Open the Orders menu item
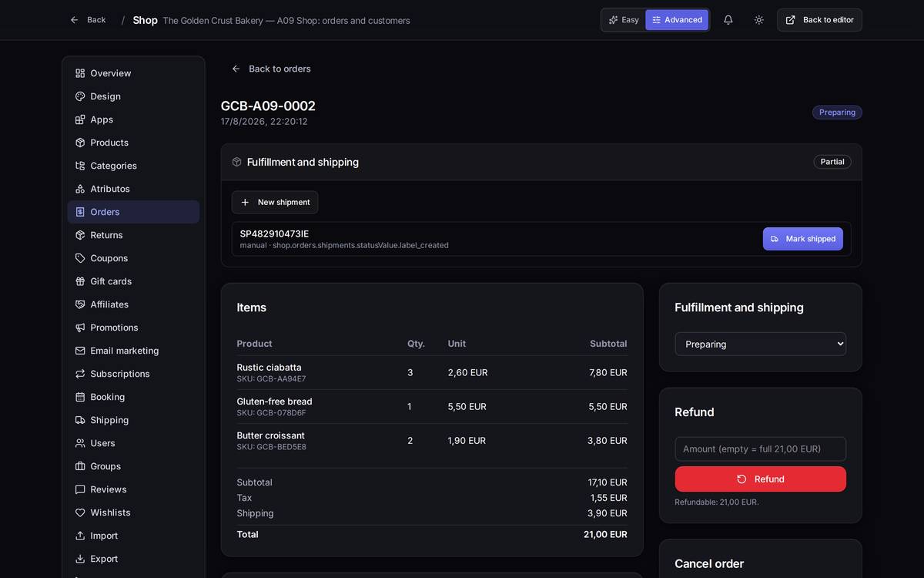 tap(133, 212)
